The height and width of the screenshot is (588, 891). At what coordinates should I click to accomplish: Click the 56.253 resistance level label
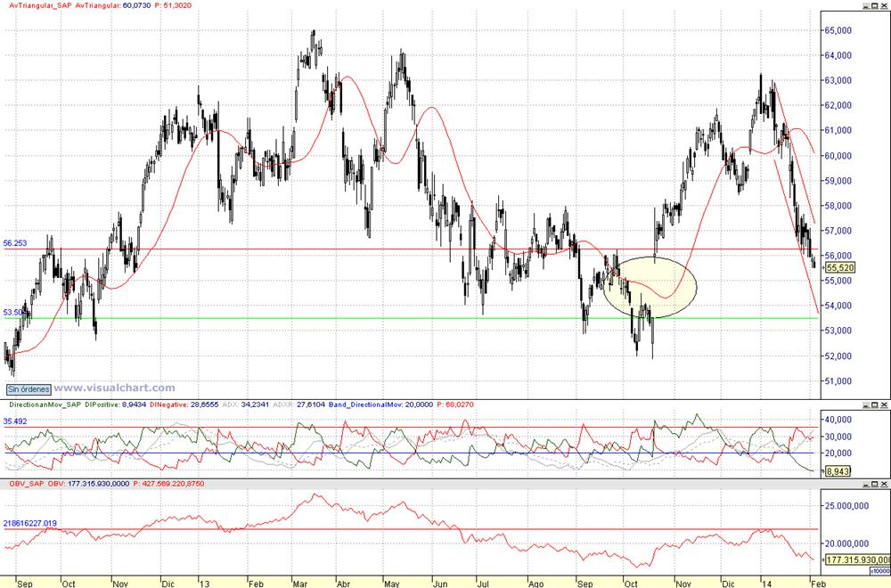pos(15,243)
